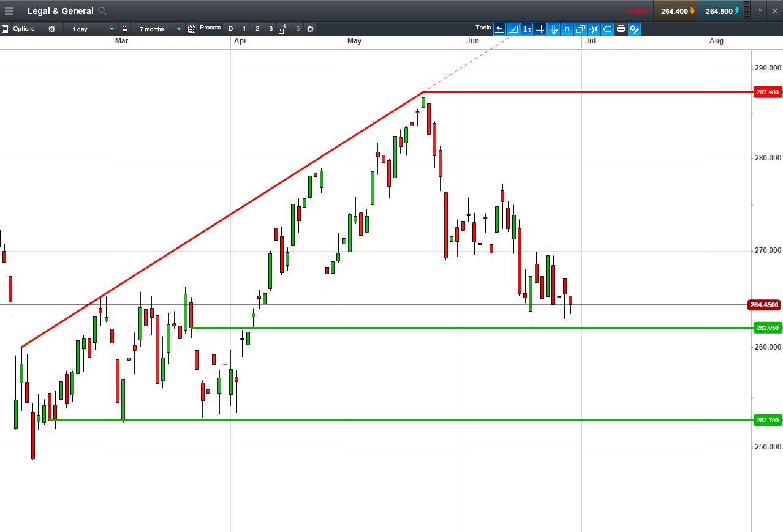
Task: Select the grid pencil drawing tool
Action: [553, 29]
